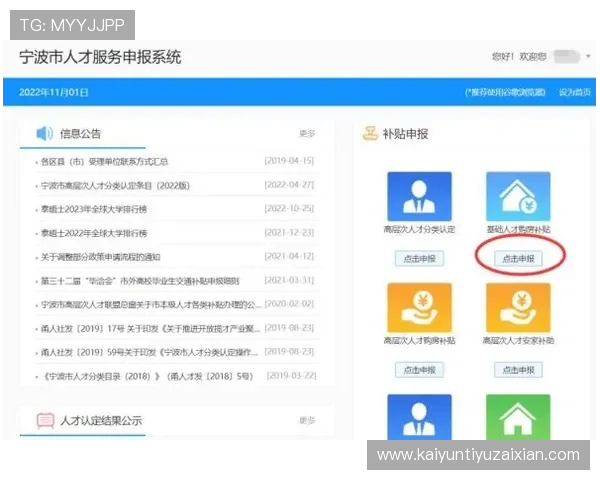This screenshot has height=480, width=600.
Task: Click 设为首页 link in blue bar
Action: point(575,92)
